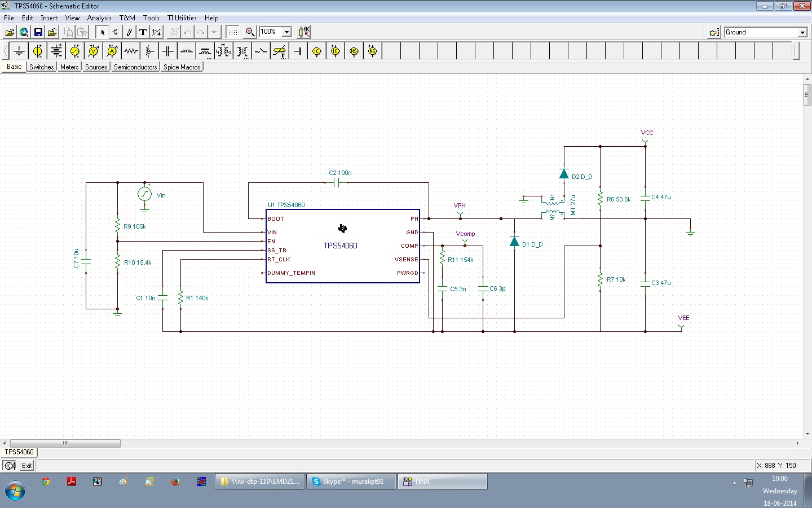Open the Tools menu
This screenshot has width=812, height=508.
pos(151,18)
